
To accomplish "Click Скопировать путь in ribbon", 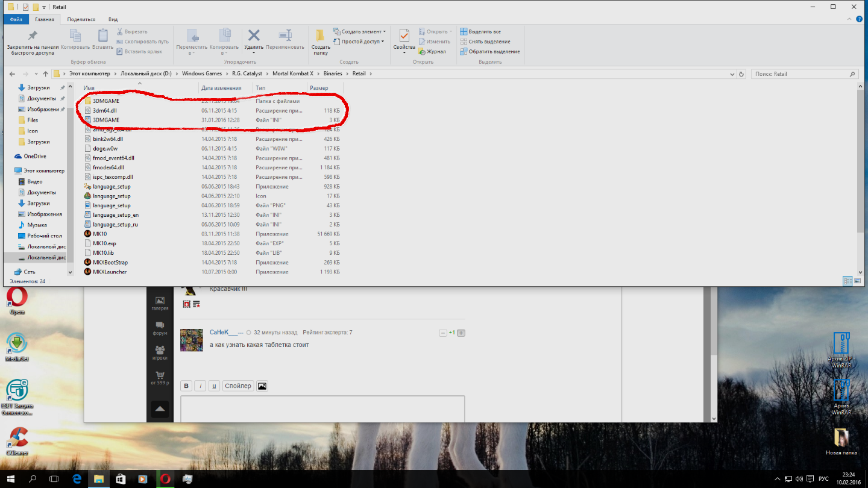I will 142,42.
